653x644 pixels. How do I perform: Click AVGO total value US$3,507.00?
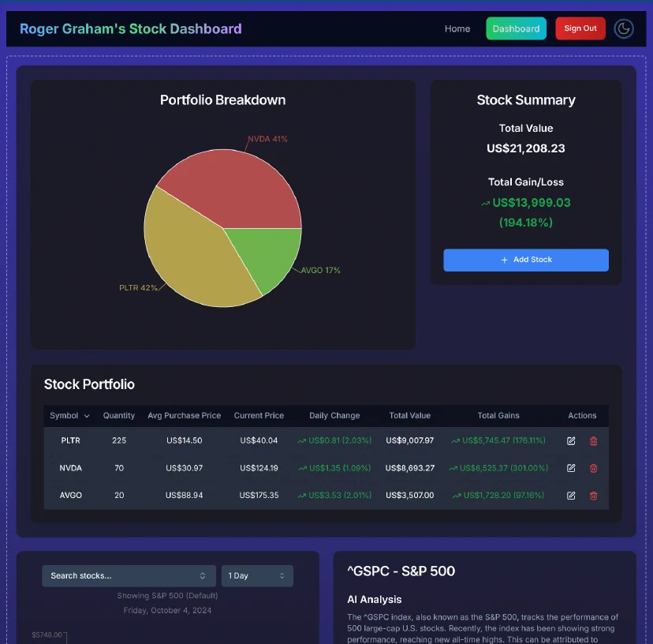click(410, 495)
